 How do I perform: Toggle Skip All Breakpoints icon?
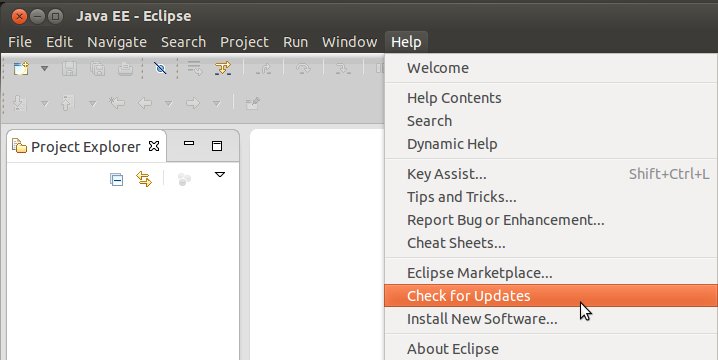point(160,69)
